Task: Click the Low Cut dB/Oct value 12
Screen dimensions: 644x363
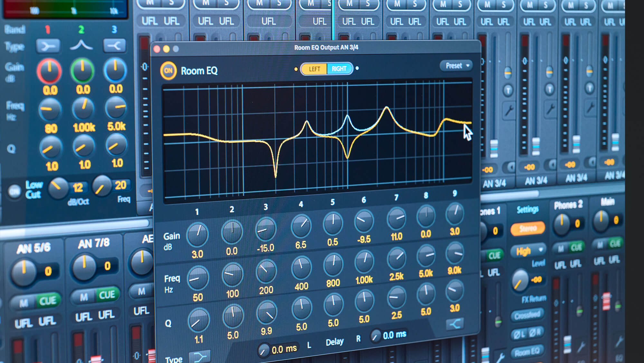Action: [x=78, y=187]
